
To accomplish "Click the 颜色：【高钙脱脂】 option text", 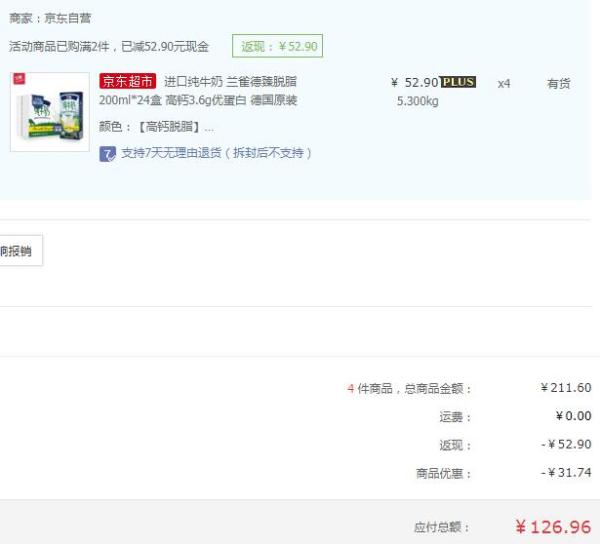I will click(x=157, y=127).
